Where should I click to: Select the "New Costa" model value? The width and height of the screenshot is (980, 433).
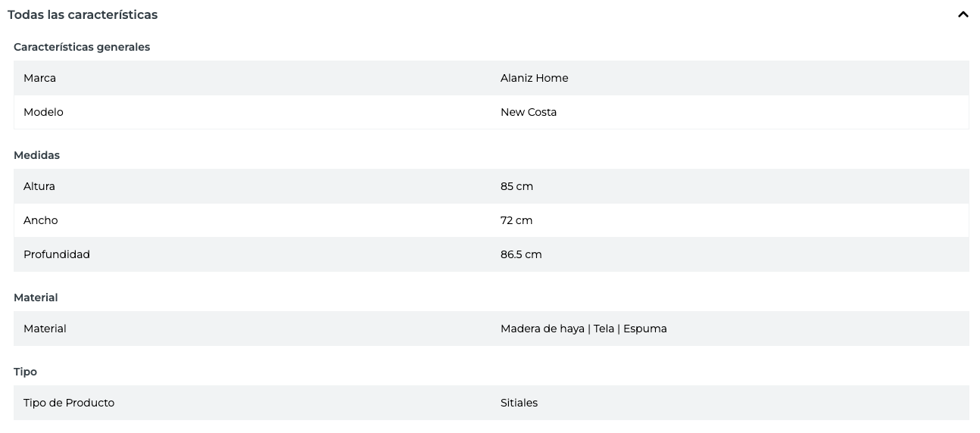click(x=529, y=112)
